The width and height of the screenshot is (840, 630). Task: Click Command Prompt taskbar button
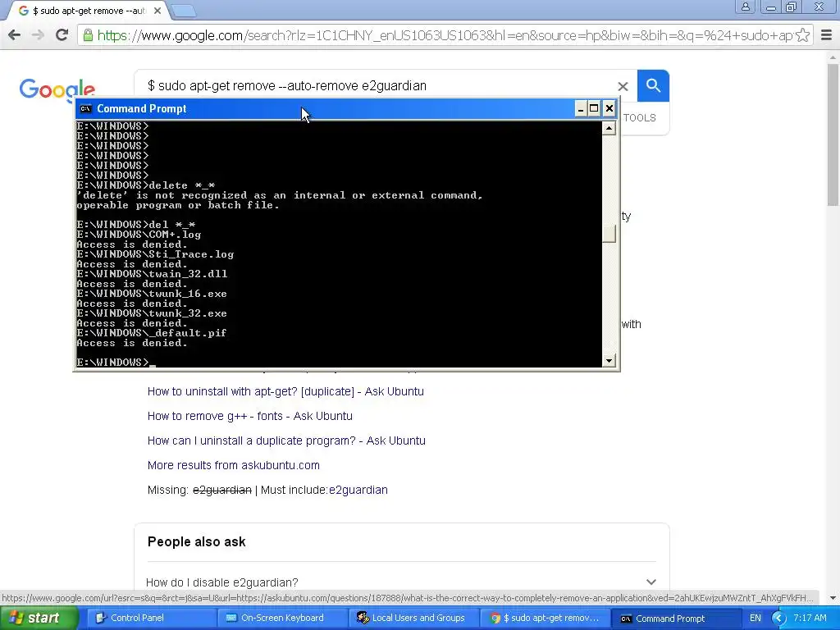point(676,618)
